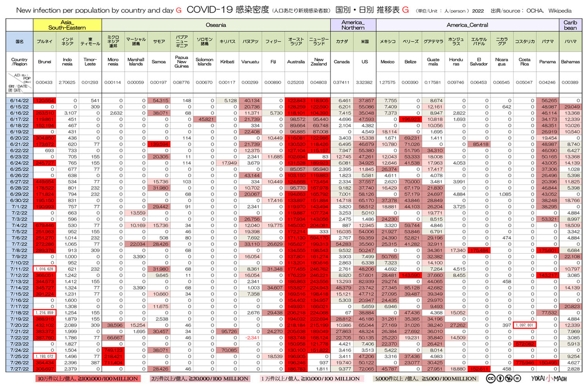Click Costa Rica's red cell 572,082
Viewport: 588px width, 387px height.
pyautogui.click(x=524, y=343)
